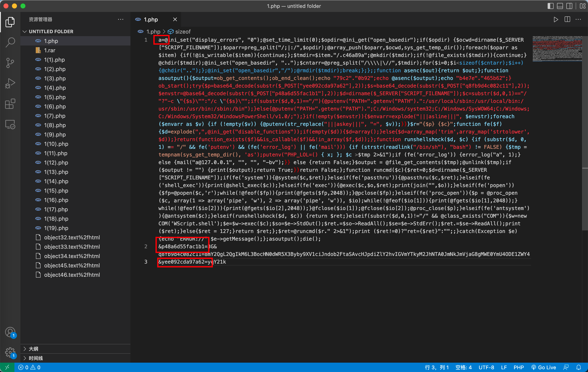This screenshot has height=372, width=588.
Task: Collapse the UNTITLED FOLDER section
Action: [x=75, y=31]
